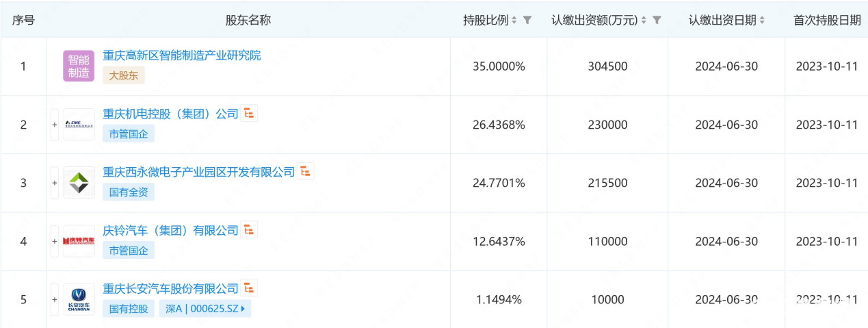Sort by 持股比例 using sort arrows
The height and width of the screenshot is (328, 868).
click(x=515, y=21)
